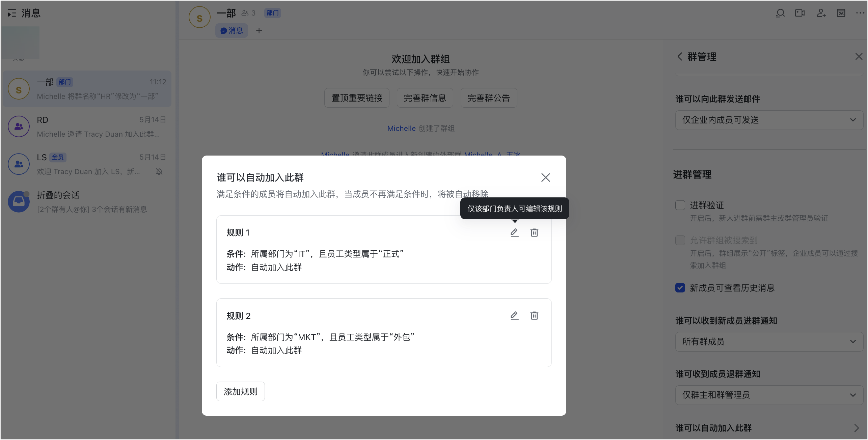
Task: Open the 仅企业内成员可发送 dropdown
Action: click(769, 120)
